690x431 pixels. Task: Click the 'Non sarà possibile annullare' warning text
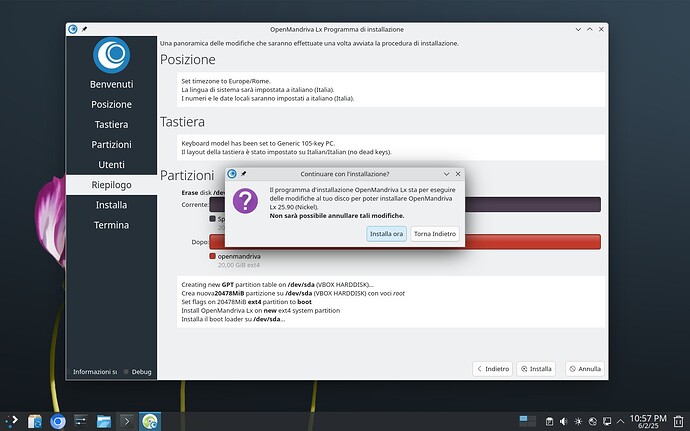click(337, 216)
